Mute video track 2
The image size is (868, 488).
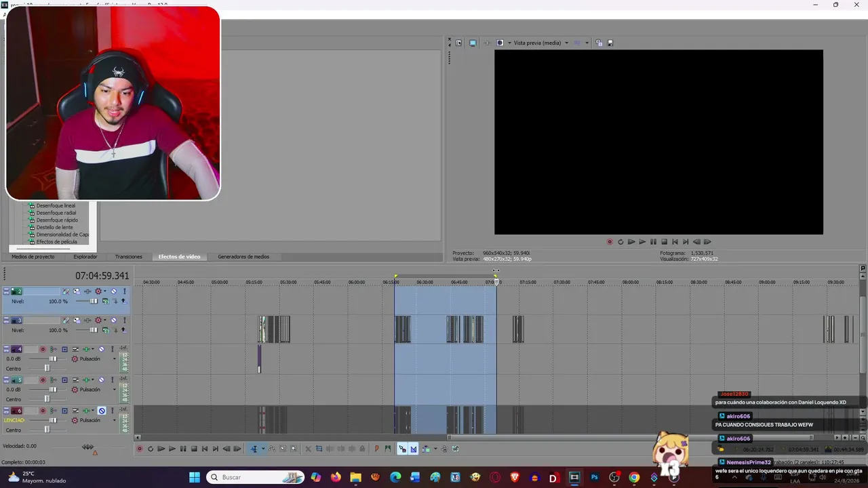pos(113,291)
